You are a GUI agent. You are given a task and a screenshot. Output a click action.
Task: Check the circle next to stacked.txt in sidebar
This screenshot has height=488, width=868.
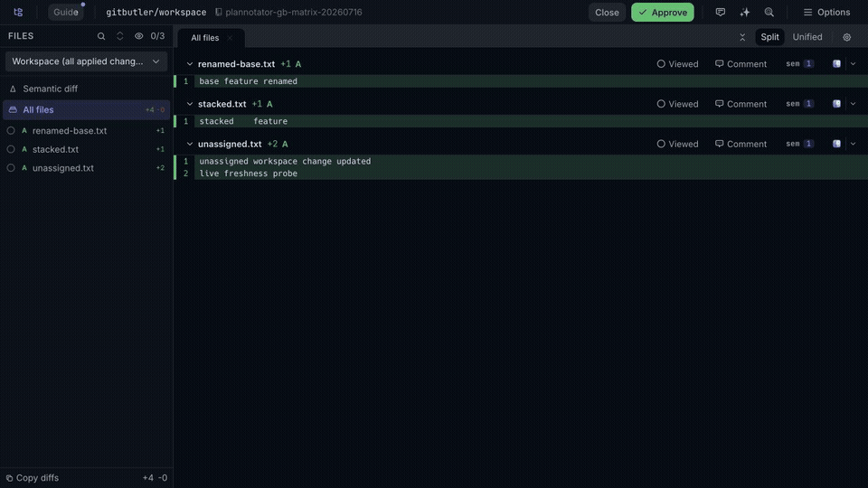(11, 149)
